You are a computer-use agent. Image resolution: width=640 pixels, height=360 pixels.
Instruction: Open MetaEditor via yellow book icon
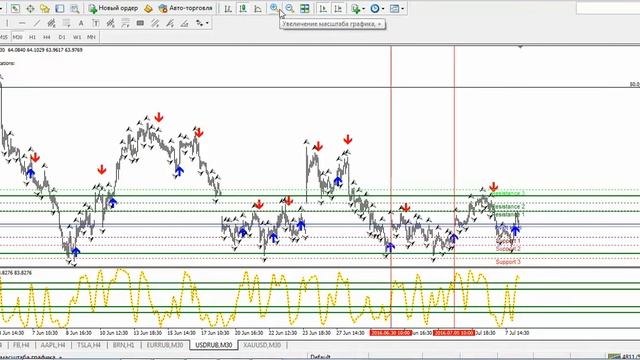(x=148, y=8)
